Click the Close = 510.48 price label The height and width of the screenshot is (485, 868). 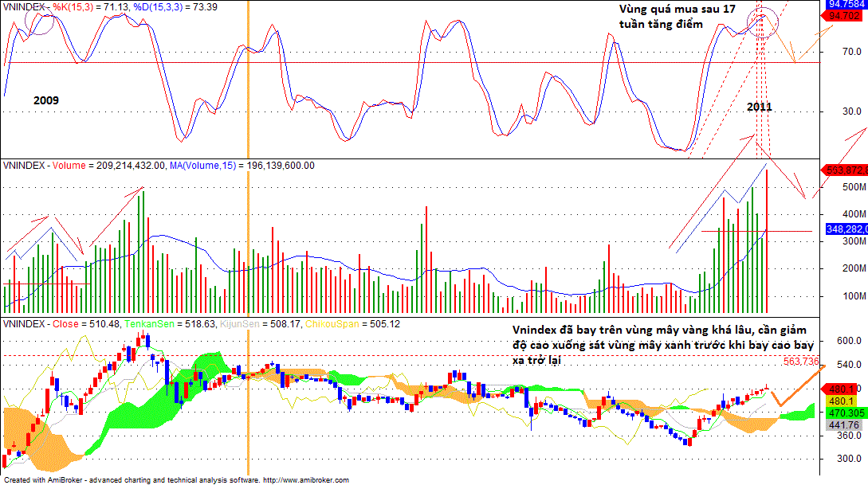point(86,324)
